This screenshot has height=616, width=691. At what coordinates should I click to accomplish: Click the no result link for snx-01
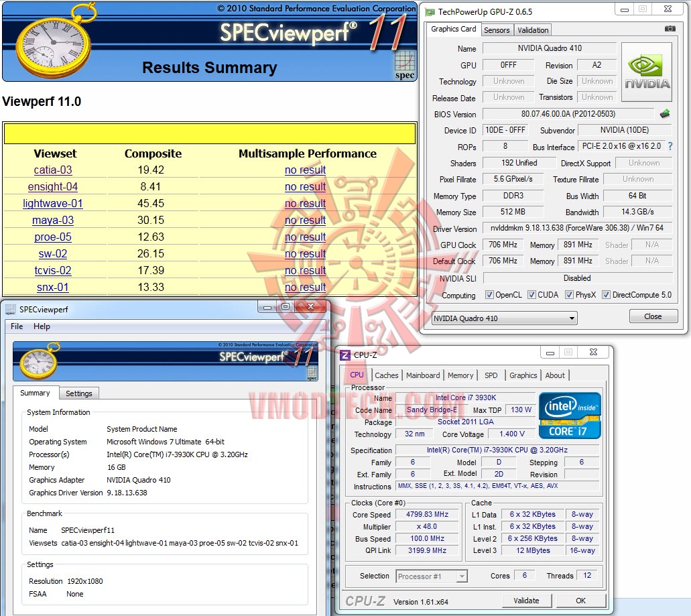(x=305, y=288)
